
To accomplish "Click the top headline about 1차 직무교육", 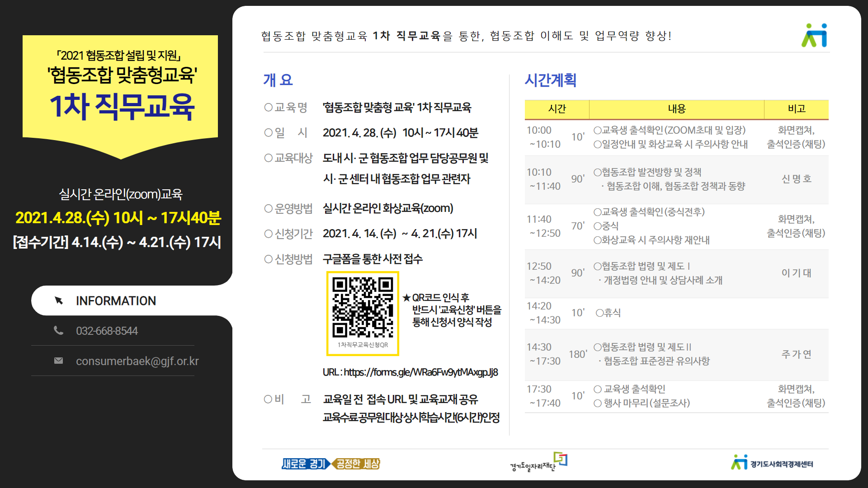I will [467, 36].
